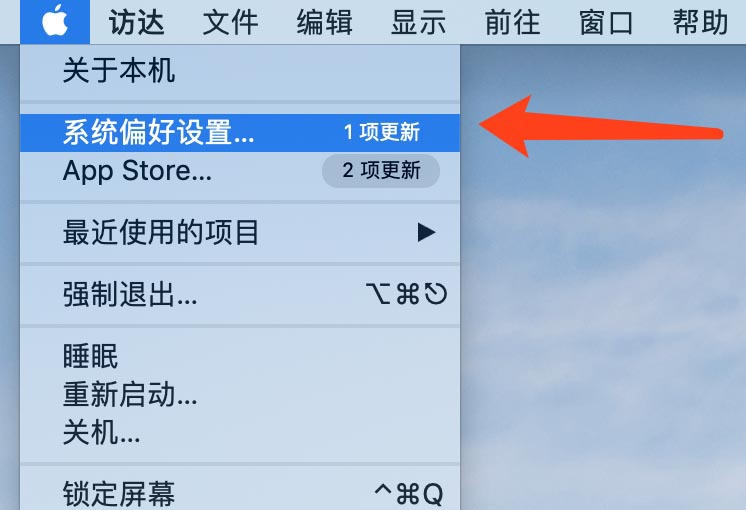746x510 pixels.
Task: Select 重新启动… menu entry
Action: pyautogui.click(x=240, y=394)
